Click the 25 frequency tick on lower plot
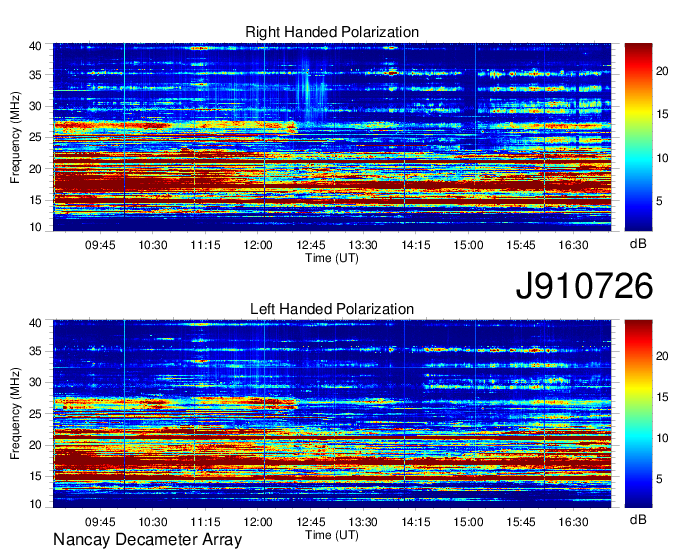This screenshot has height=552, width=680. pyautogui.click(x=35, y=414)
